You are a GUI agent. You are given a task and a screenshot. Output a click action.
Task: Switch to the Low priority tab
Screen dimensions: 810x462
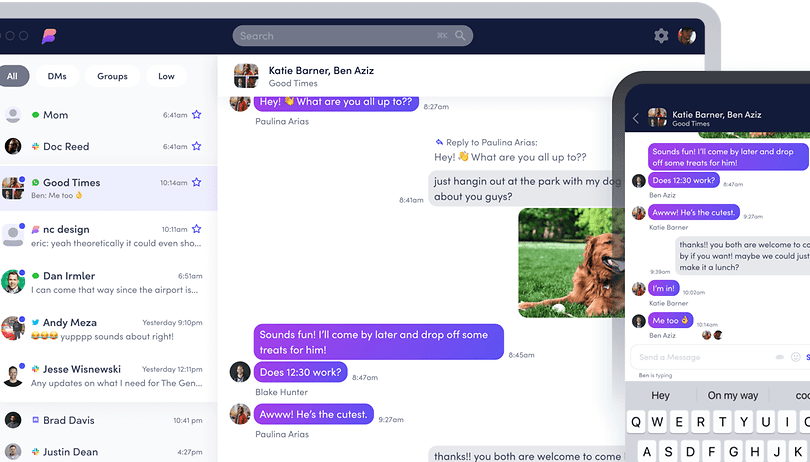(x=166, y=76)
